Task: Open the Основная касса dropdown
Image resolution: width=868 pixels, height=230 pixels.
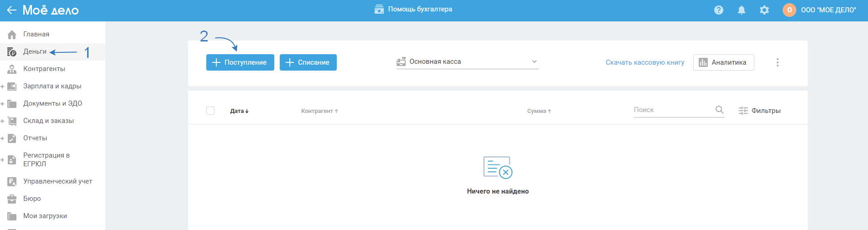Action: click(x=467, y=61)
